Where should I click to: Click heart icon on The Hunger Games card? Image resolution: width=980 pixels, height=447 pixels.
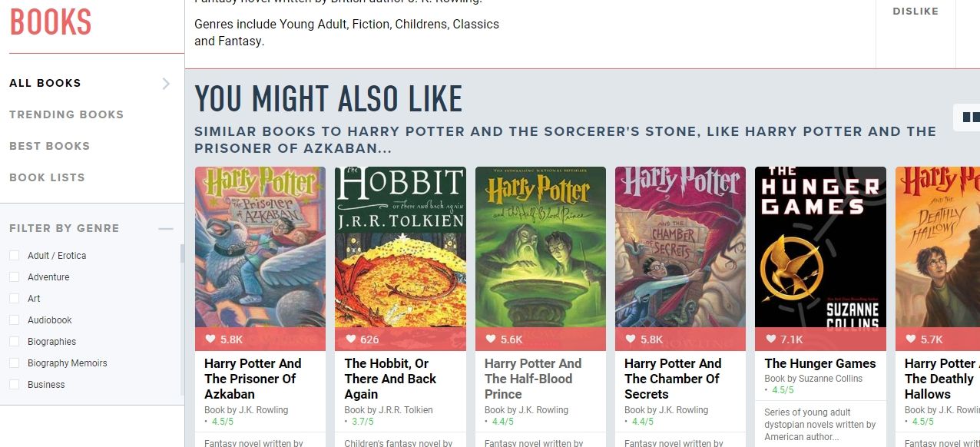pos(770,339)
